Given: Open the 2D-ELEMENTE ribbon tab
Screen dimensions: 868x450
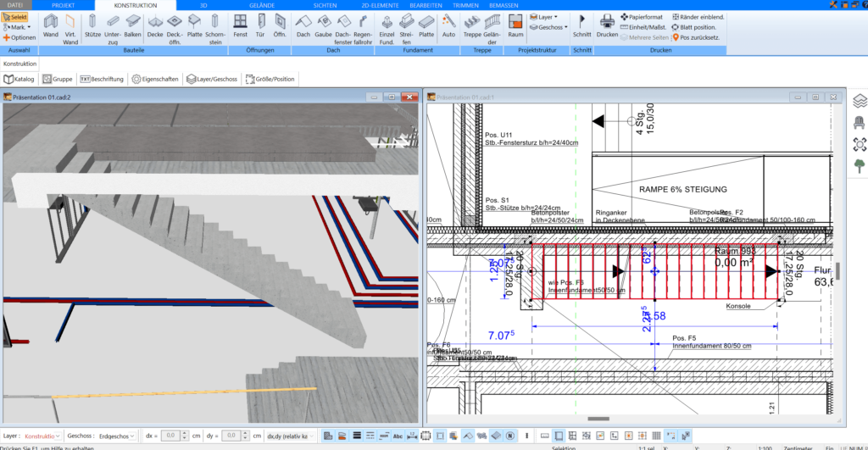Looking at the screenshot, I should [x=379, y=5].
